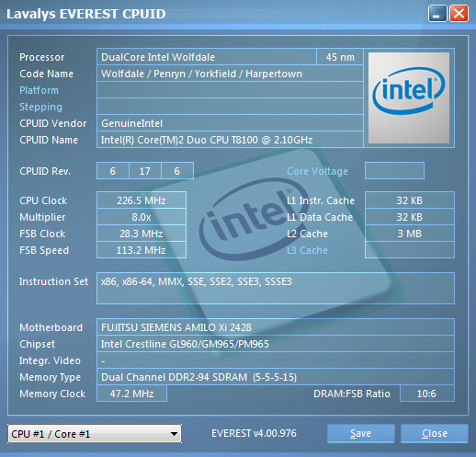Click the CPUID Rev. value '17'
Screen dimensions: 476x457
[x=145, y=171]
